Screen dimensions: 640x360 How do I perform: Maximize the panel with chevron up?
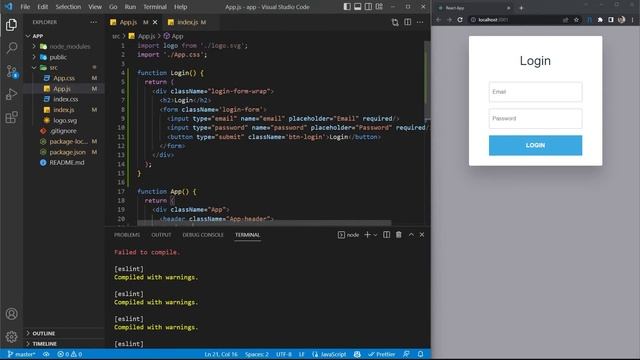411,235
